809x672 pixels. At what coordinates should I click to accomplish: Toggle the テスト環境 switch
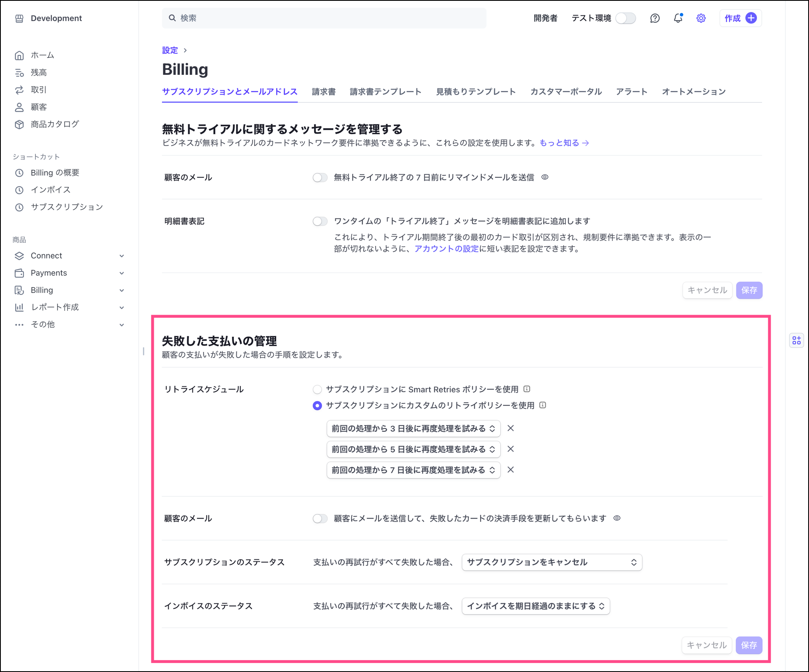626,18
